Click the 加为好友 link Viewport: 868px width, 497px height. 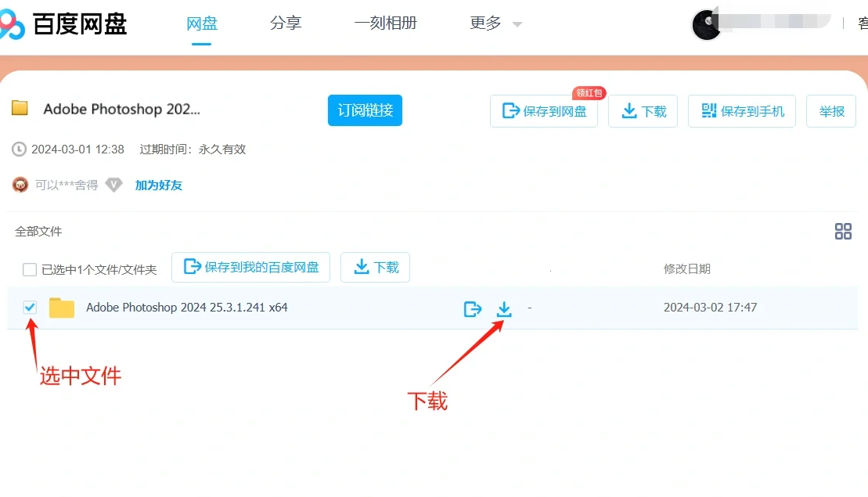tap(159, 185)
